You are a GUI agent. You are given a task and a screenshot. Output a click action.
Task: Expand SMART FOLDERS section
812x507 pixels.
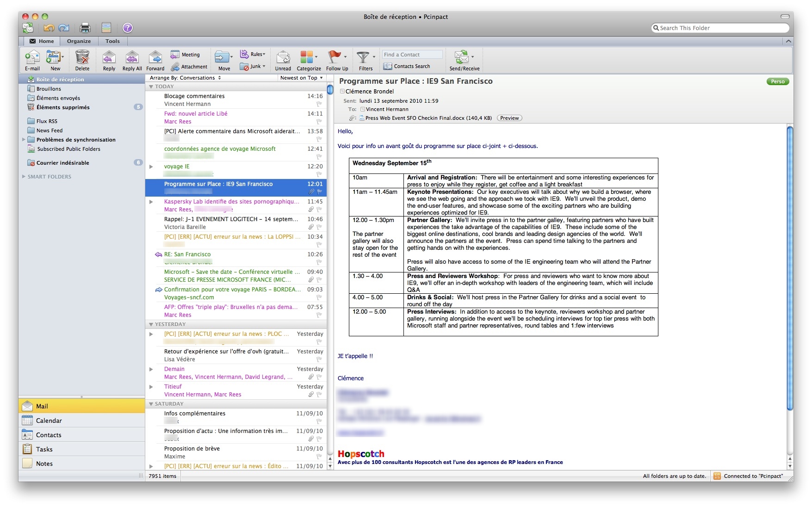24,177
